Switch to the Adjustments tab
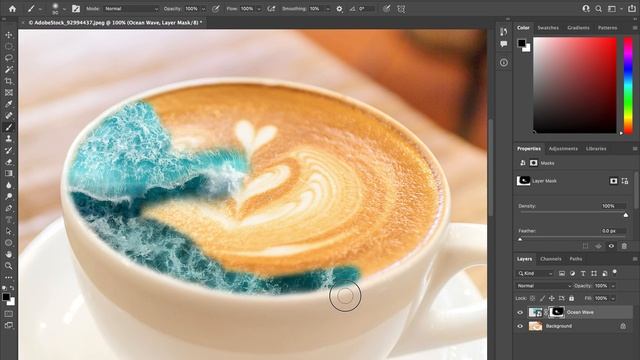640x360 pixels. [x=563, y=149]
